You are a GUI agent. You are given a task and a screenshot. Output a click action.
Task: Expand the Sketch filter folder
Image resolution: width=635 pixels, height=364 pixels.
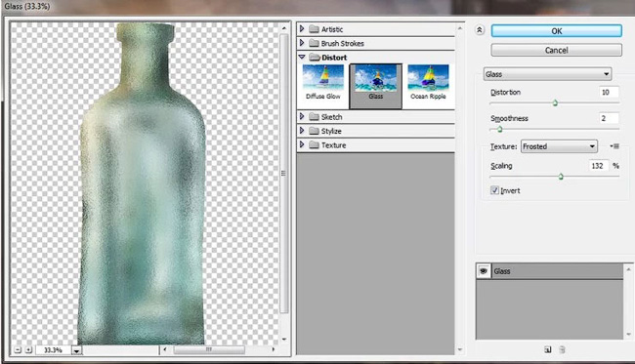tap(302, 116)
